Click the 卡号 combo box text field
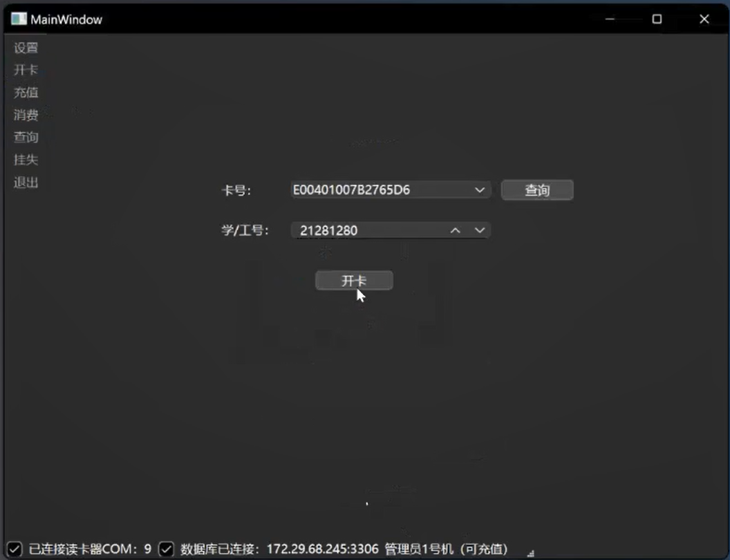 [x=380, y=190]
